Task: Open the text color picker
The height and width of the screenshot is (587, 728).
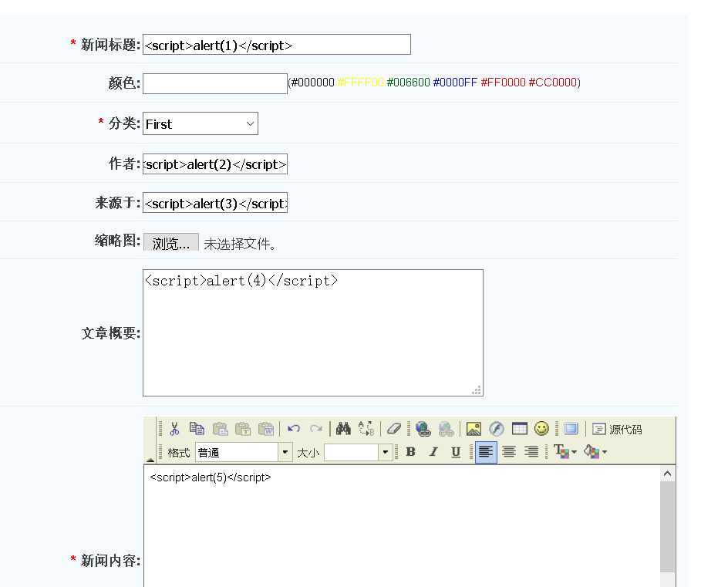Action: pyautogui.click(x=565, y=452)
